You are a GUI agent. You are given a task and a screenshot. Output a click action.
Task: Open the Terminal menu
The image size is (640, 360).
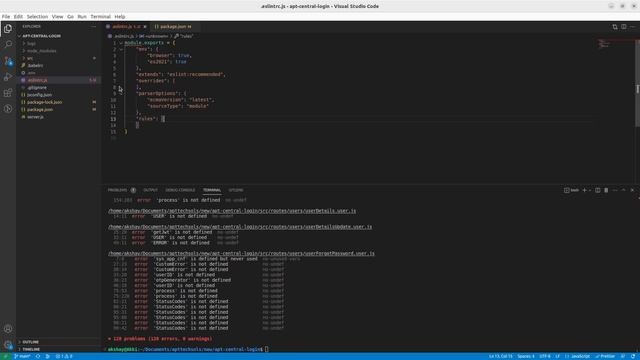(100, 17)
